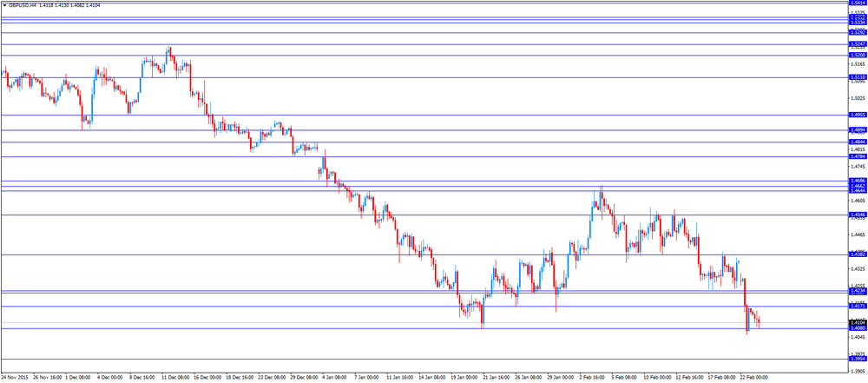Image resolution: width=868 pixels, height=383 pixels.
Task: Click the 2 Feb 16:00 time label
Action: [x=592, y=376]
